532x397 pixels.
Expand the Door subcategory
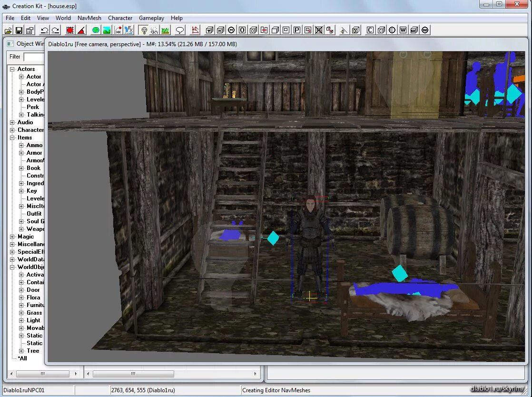tap(21, 290)
